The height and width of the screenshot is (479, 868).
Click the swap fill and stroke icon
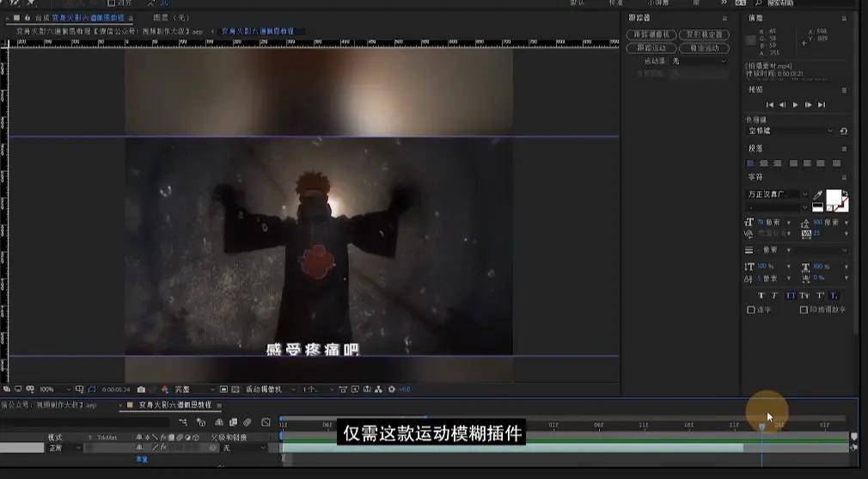(x=845, y=193)
